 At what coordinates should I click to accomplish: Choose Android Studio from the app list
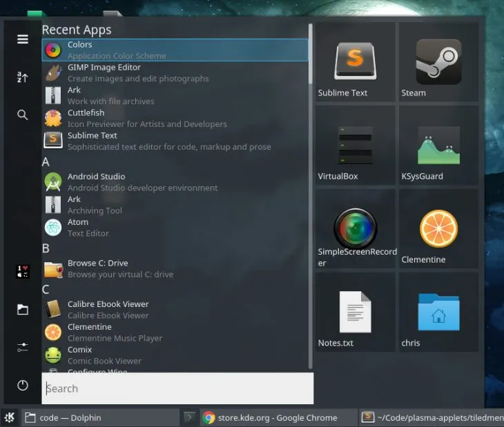pos(138,182)
